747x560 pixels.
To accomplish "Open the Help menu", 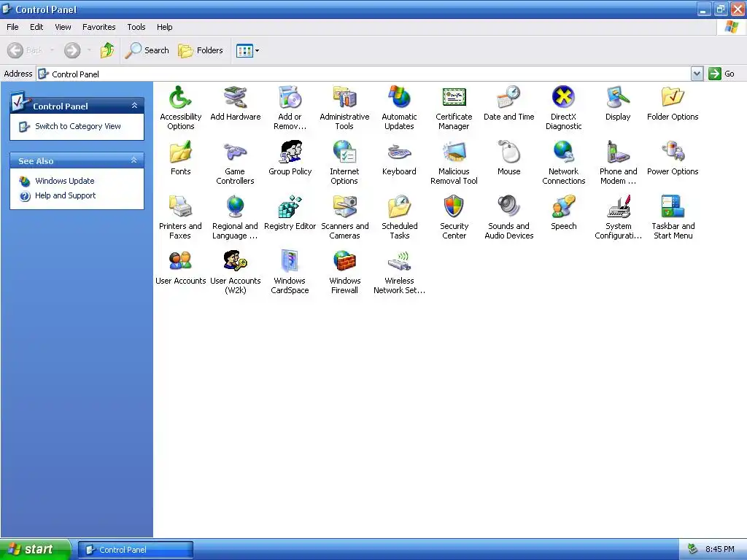I will tap(164, 27).
